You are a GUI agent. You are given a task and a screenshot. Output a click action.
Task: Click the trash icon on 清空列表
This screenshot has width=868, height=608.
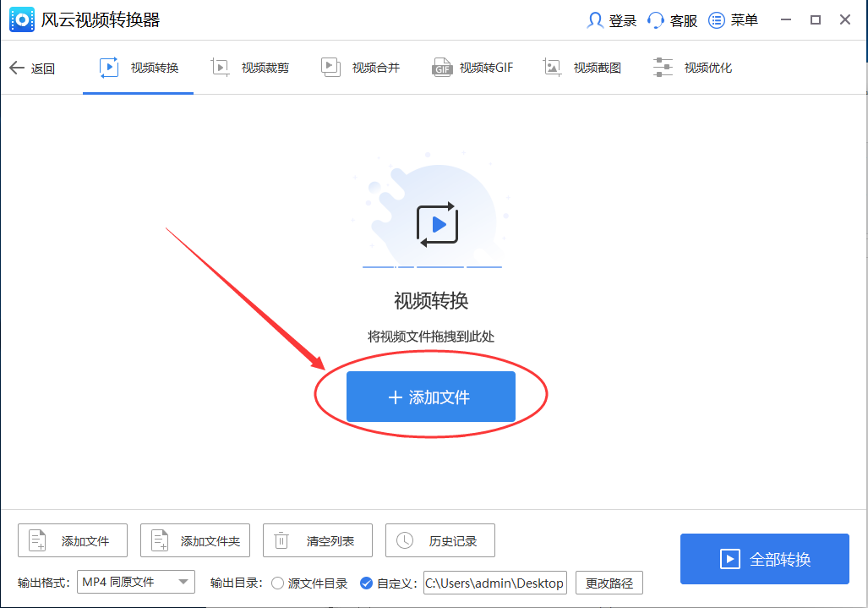(x=281, y=540)
